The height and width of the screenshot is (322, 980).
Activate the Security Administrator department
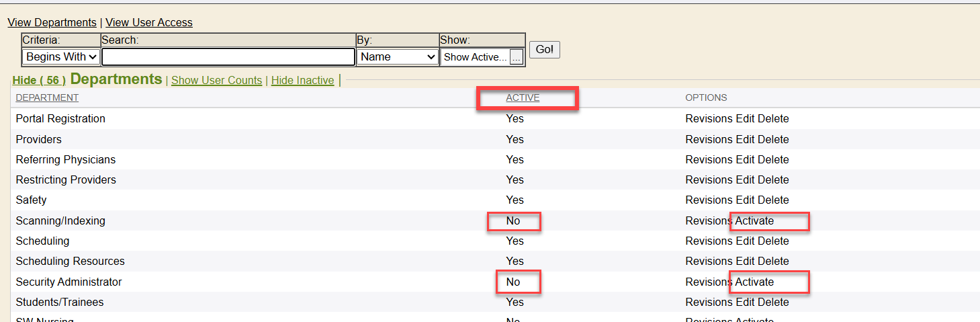click(x=754, y=282)
